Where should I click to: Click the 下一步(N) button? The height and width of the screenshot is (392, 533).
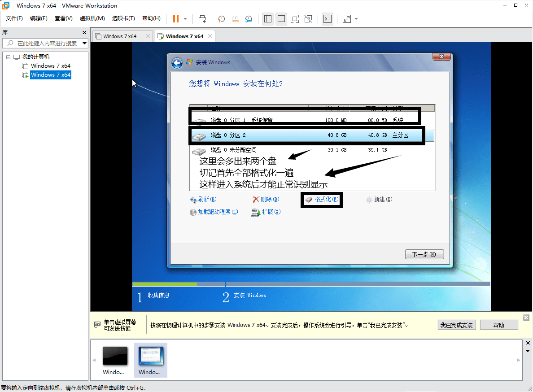424,254
